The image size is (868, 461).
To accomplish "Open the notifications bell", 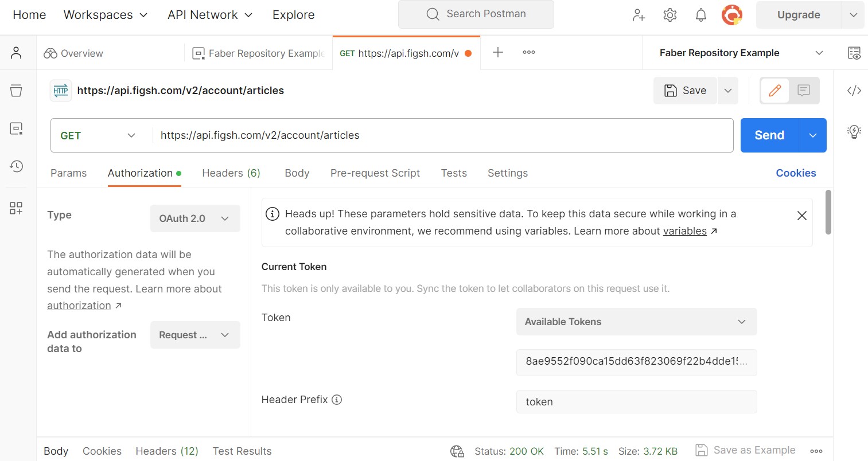I will pos(701,15).
